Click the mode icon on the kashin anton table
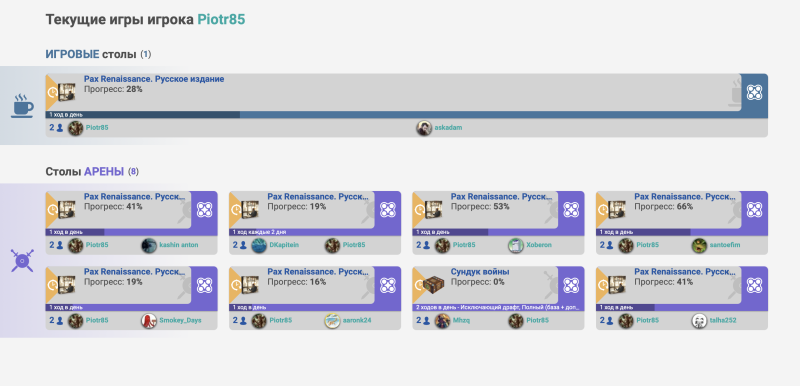The image size is (800, 386). coord(204,210)
